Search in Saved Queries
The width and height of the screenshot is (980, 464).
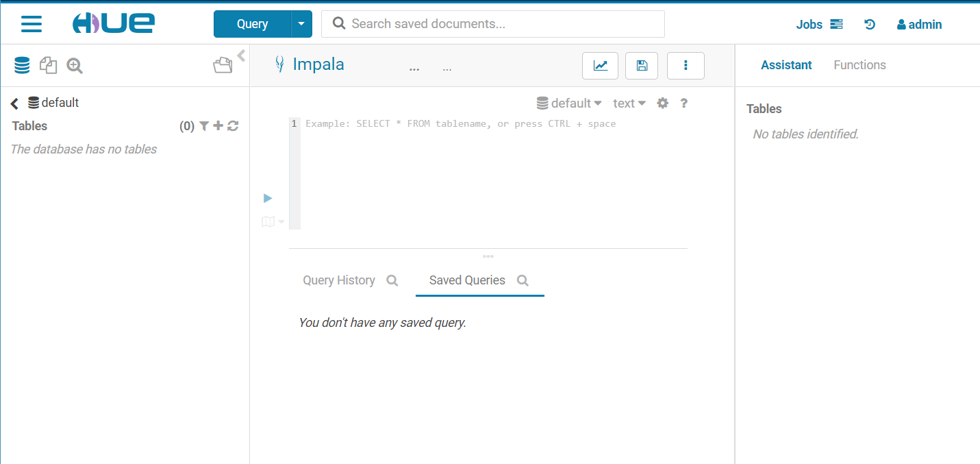click(x=523, y=280)
